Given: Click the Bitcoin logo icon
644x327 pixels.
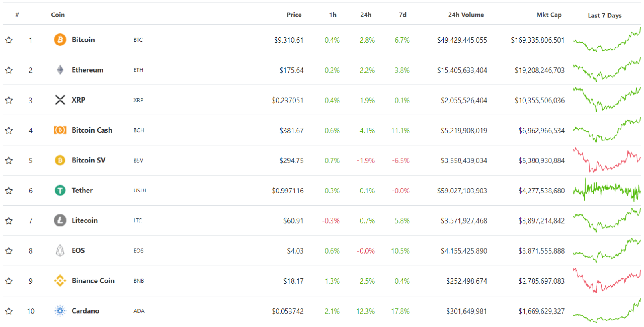Looking at the screenshot, I should (60, 40).
